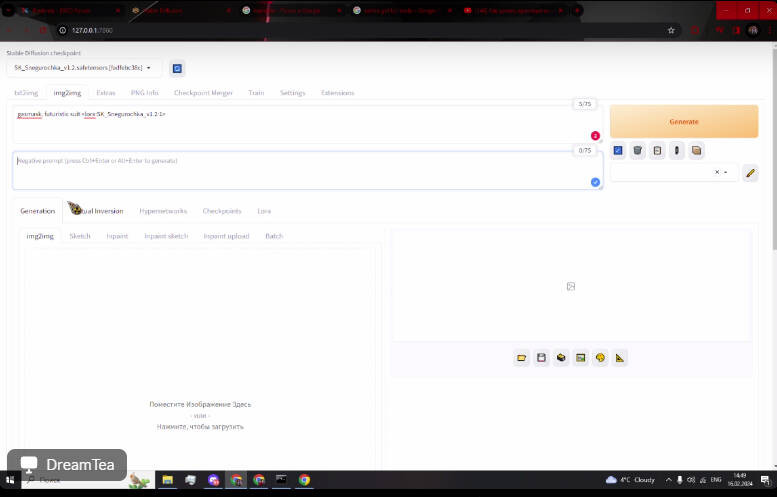Select the Generation sub-tab

[x=38, y=211]
